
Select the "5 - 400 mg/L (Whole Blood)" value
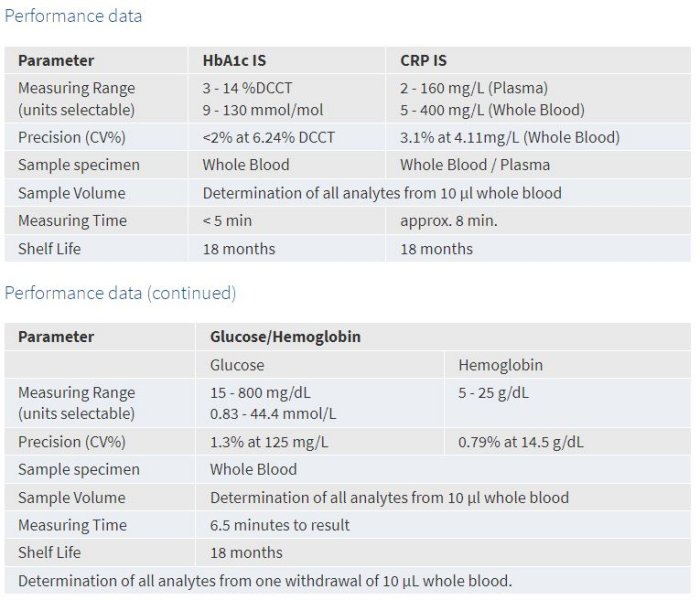pyautogui.click(x=492, y=109)
